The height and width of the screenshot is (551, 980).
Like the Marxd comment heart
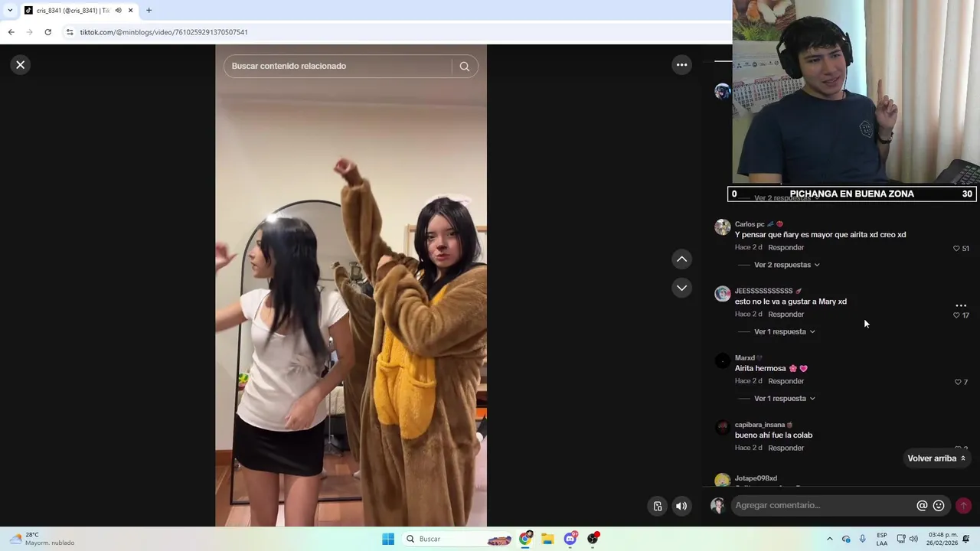tap(958, 382)
